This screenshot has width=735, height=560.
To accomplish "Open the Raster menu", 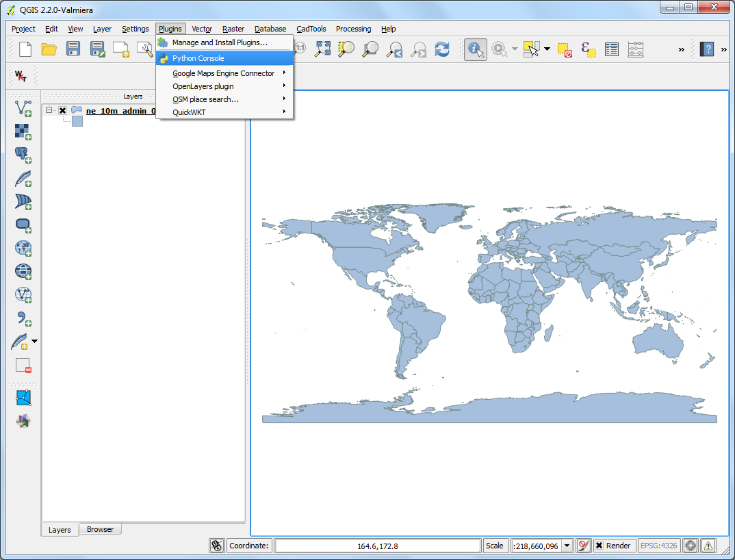I will 233,29.
